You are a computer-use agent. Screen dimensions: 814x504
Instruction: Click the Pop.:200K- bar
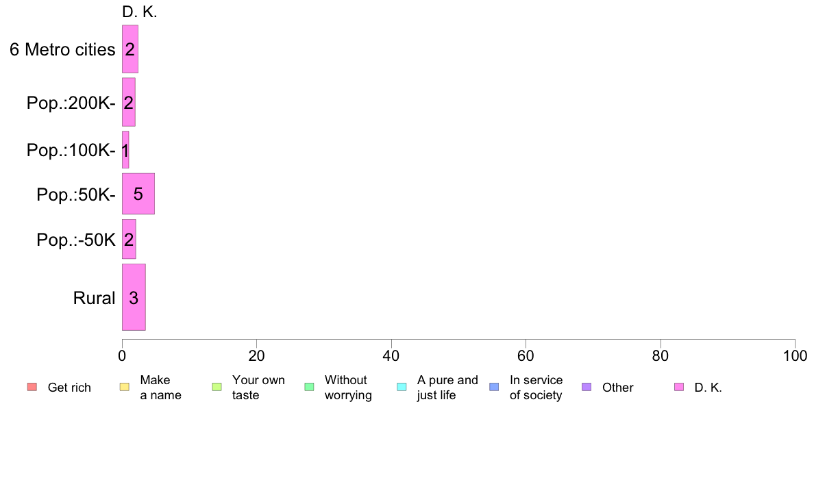coord(129,102)
